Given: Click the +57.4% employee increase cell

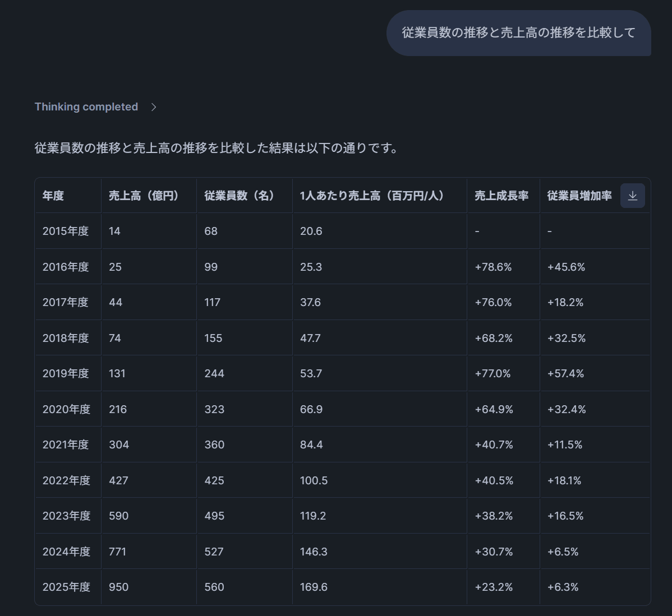Looking at the screenshot, I should 565,373.
